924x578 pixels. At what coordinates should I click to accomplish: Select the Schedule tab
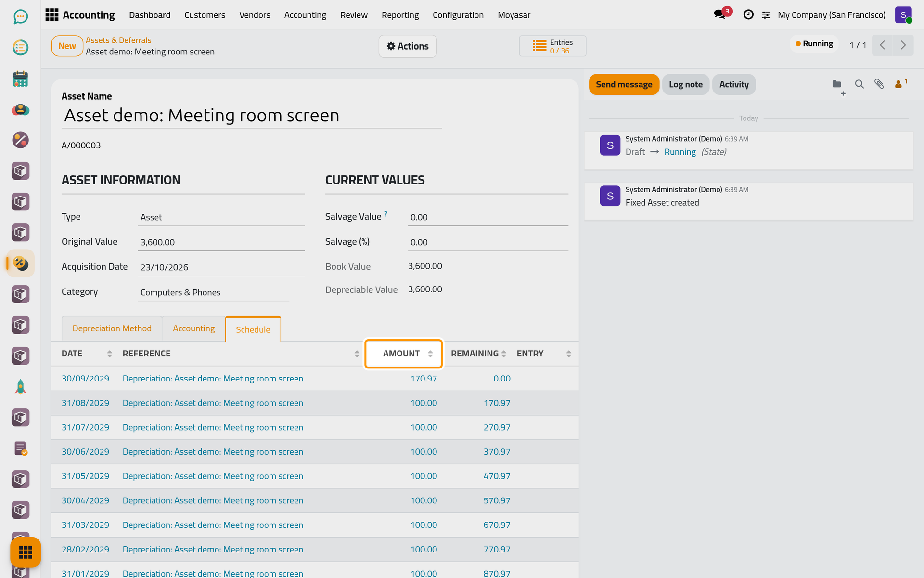point(253,329)
